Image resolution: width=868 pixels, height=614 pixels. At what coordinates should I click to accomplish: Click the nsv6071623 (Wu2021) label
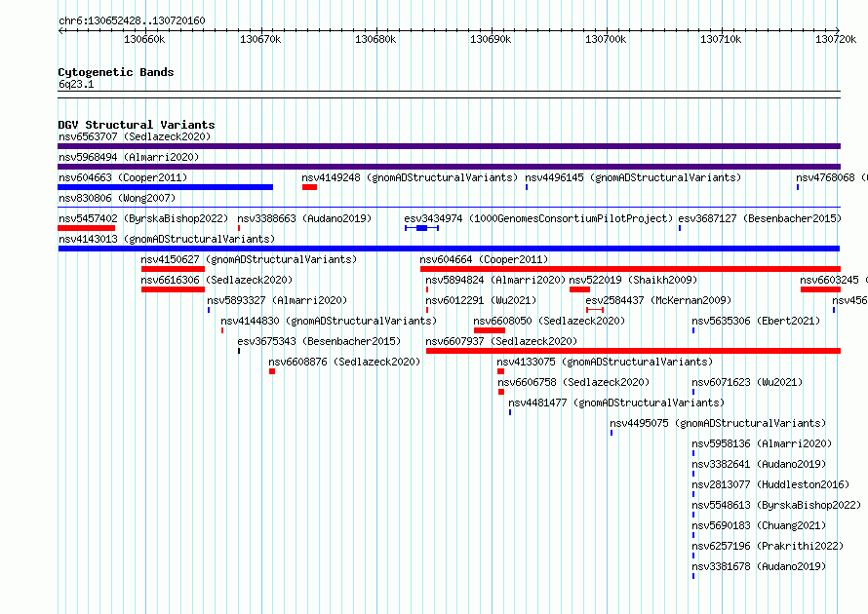coord(747,382)
